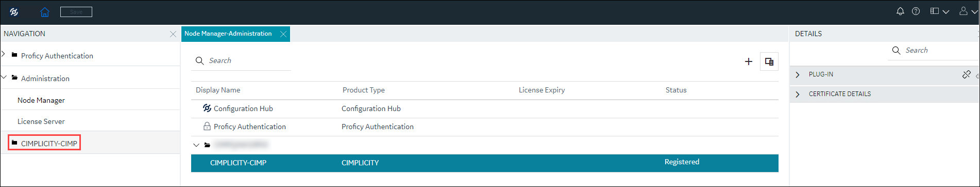980x187 pixels.
Task: Sort by License Expiry column
Action: pos(542,90)
